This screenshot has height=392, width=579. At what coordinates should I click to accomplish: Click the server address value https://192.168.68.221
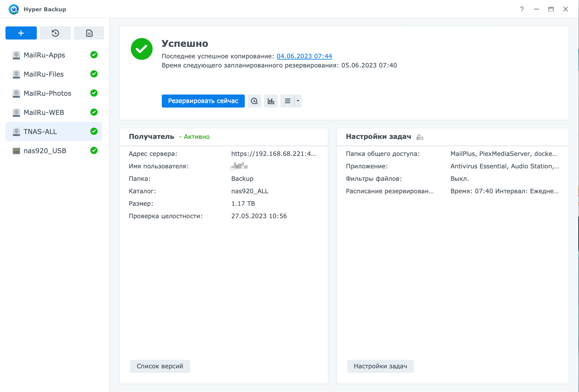[x=273, y=154]
